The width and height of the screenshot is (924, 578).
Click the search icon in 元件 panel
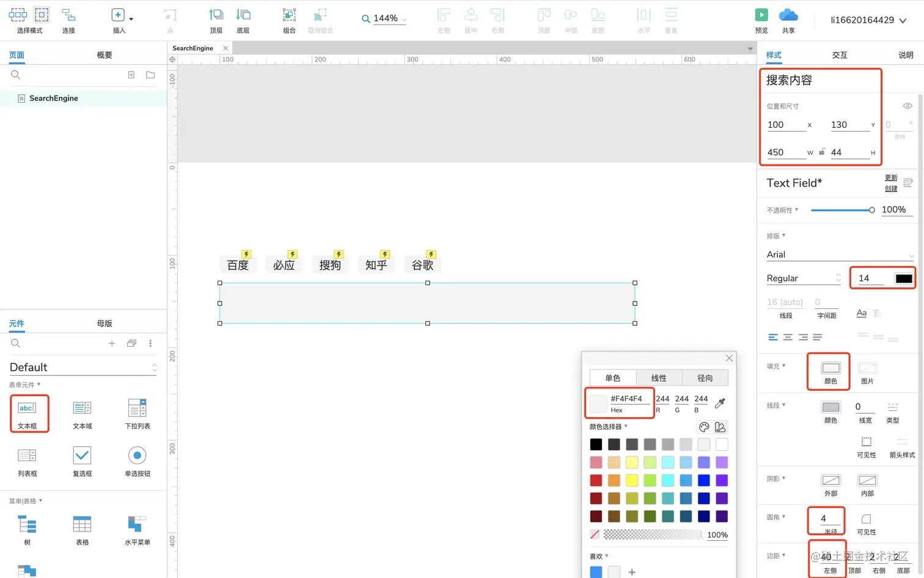click(x=16, y=343)
